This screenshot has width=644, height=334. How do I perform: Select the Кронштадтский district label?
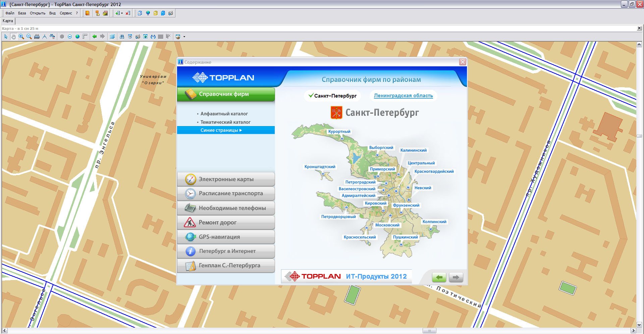pos(320,167)
